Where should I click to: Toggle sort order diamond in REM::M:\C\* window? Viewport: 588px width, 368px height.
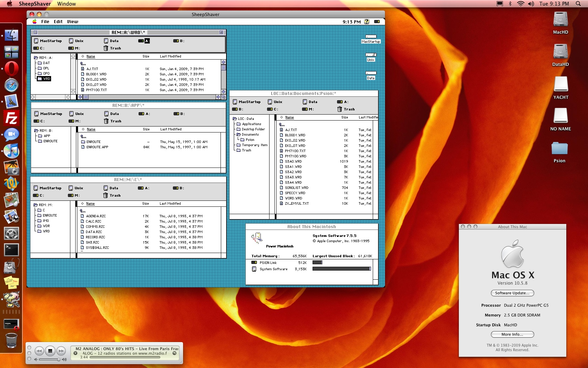(83, 204)
